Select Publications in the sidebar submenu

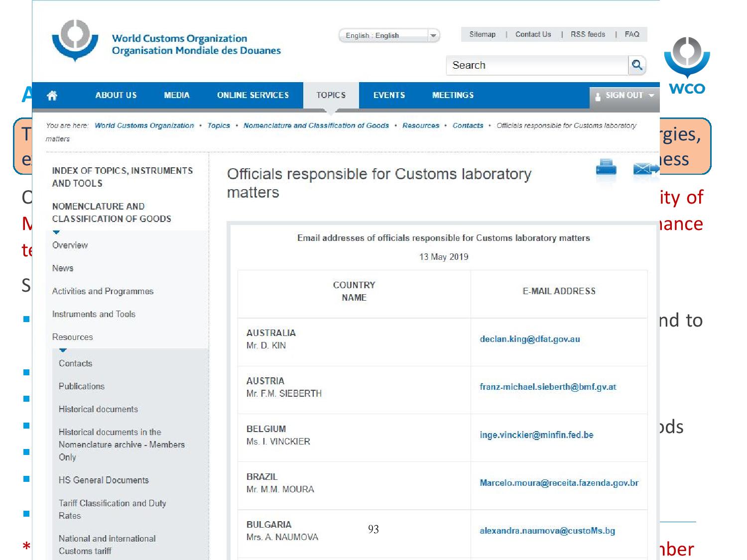[82, 386]
